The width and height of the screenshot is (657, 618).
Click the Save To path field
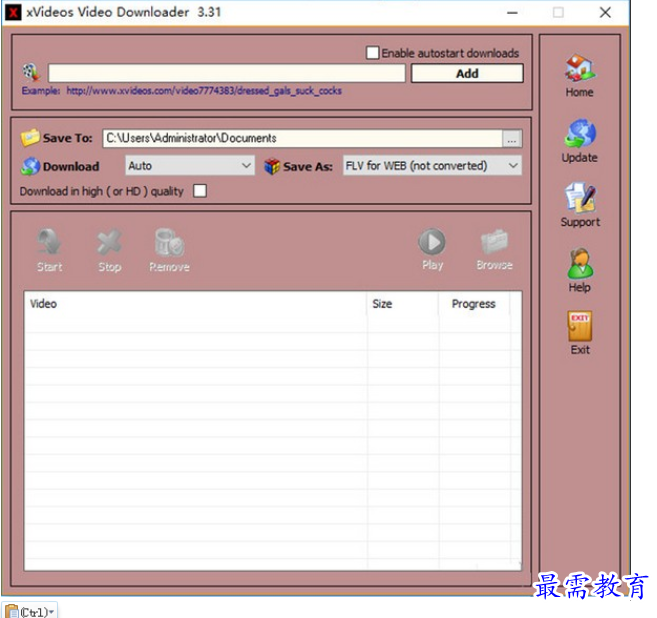(x=303, y=138)
